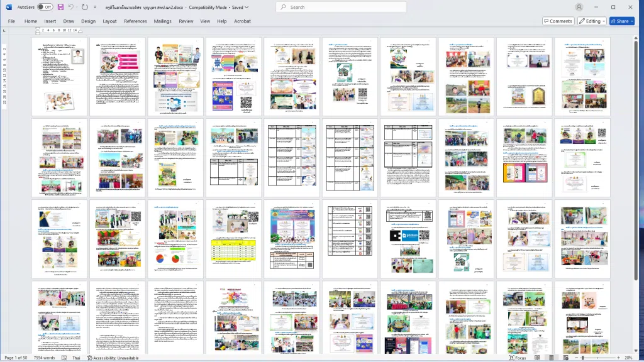644x362 pixels.
Task: Open the References tab
Action: click(135, 21)
